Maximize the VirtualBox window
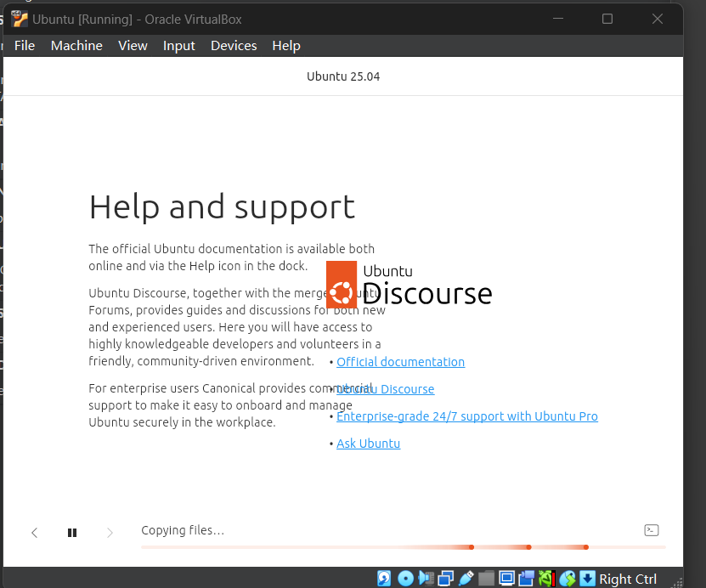This screenshot has height=588, width=706. 607,19
